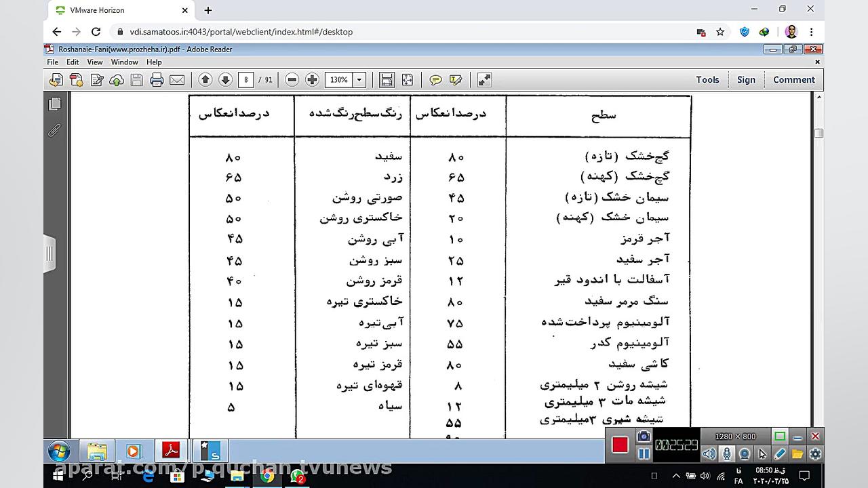Viewport: 868px width, 488px height.
Task: Take a screenshot with recorder camera icon
Action: [x=644, y=437]
